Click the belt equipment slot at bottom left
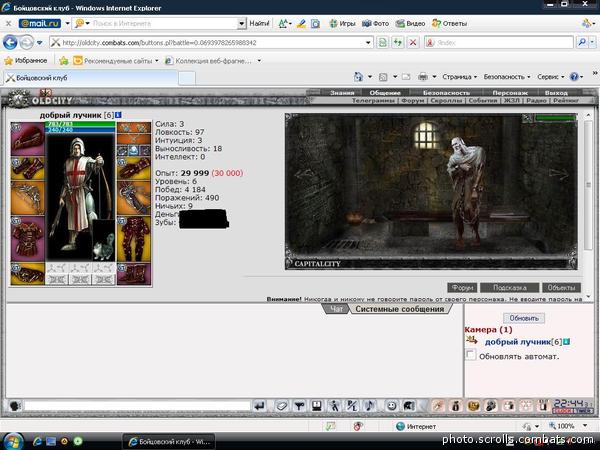 [28, 274]
